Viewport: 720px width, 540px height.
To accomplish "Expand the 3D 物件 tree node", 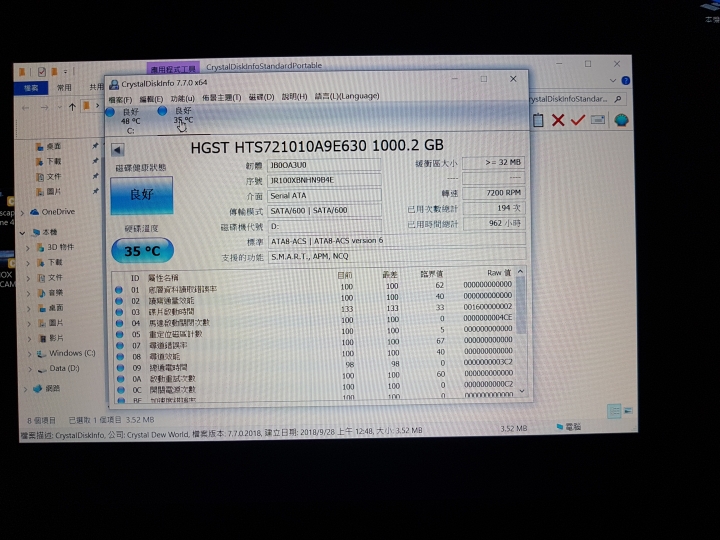I will [28, 248].
